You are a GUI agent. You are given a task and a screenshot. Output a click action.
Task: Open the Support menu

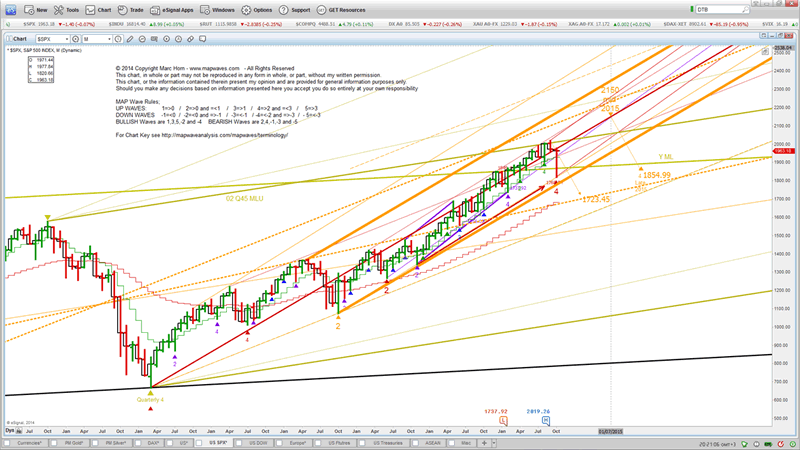[294, 10]
